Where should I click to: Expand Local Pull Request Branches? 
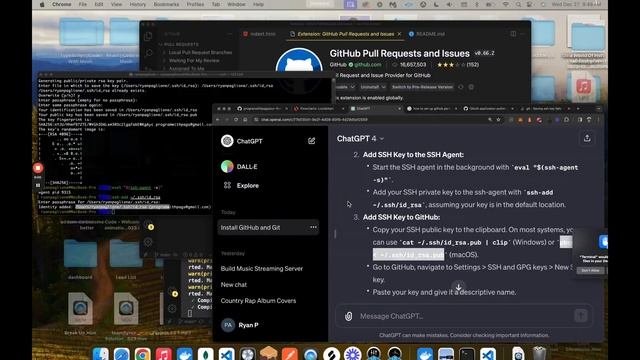[x=198, y=52]
